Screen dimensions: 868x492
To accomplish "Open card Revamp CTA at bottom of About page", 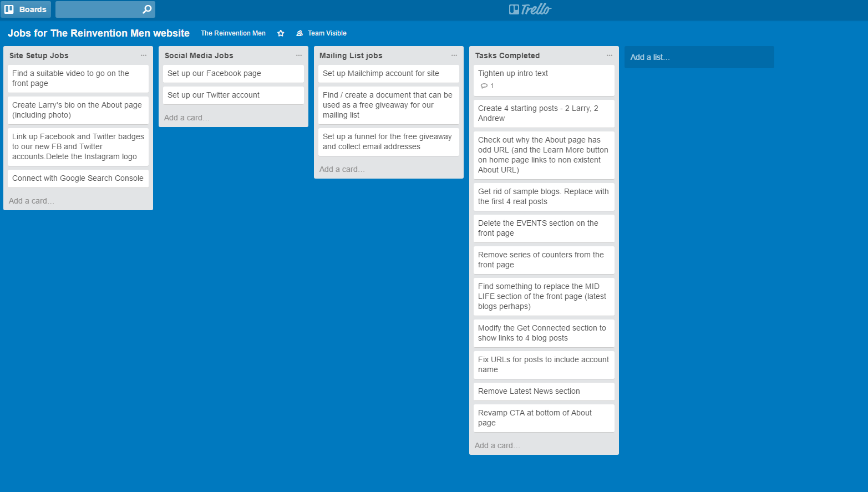I will click(544, 418).
